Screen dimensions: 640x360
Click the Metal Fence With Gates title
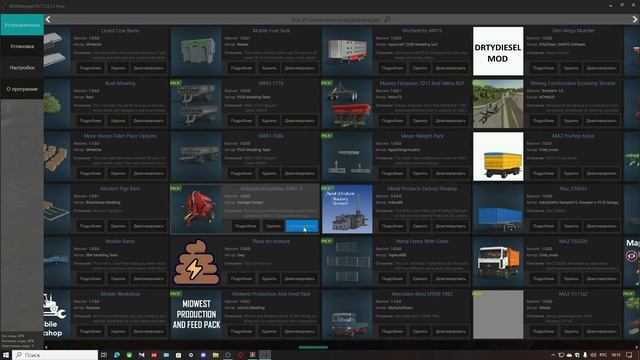(422, 241)
